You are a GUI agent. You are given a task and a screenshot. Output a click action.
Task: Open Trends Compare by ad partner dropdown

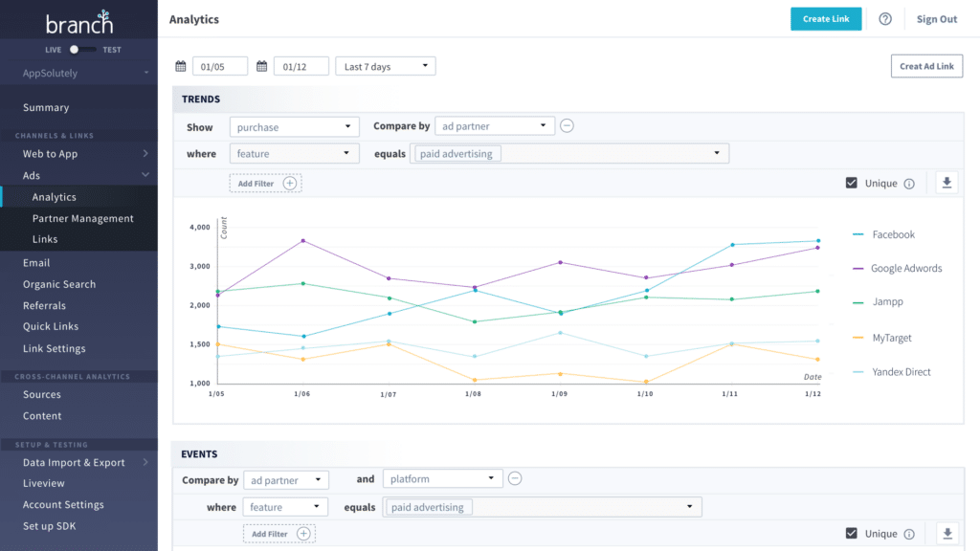(x=495, y=125)
